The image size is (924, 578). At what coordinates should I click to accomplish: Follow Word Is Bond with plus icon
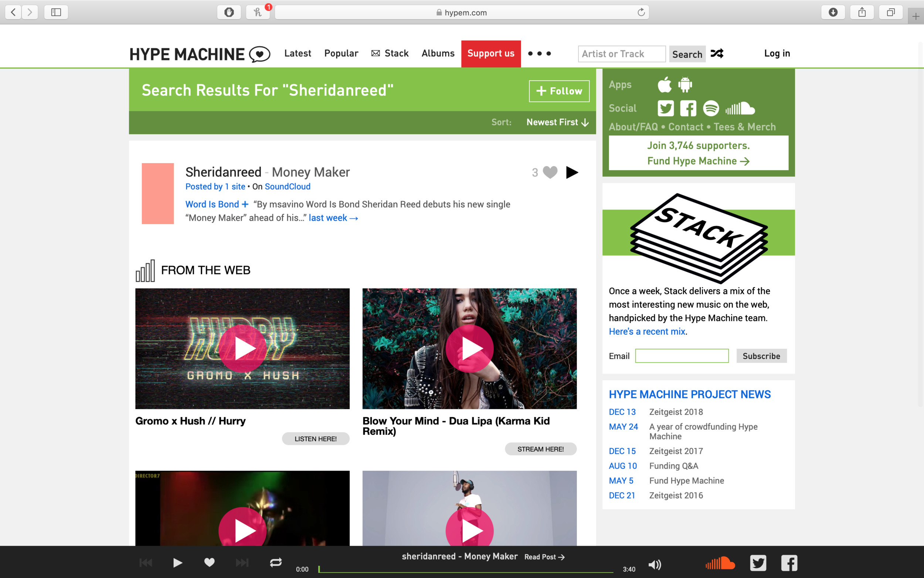point(245,204)
